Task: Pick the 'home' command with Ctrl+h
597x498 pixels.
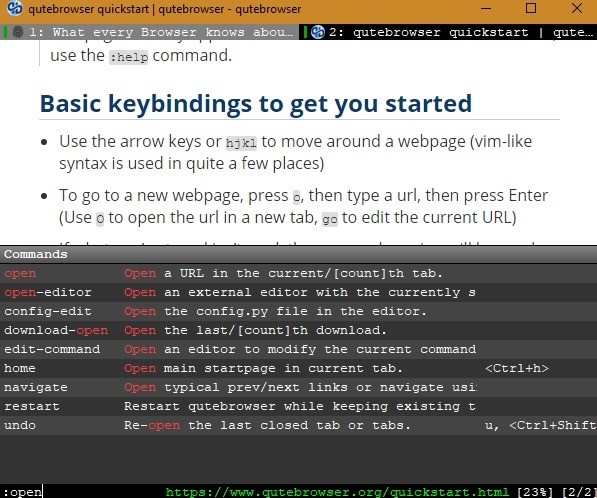Action: tap(298, 369)
